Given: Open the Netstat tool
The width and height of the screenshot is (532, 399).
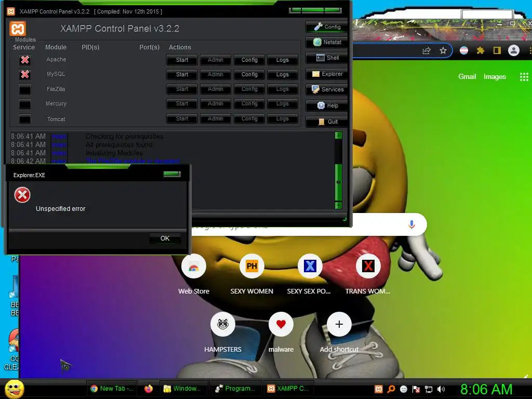Looking at the screenshot, I should pyautogui.click(x=327, y=42).
